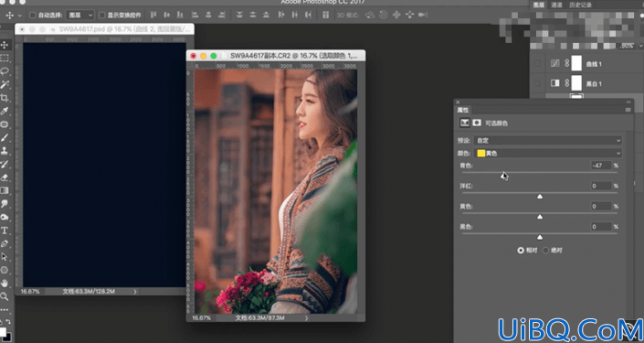644x343 pixels.
Task: Select the Horizontal Type tool
Action: click(x=5, y=230)
